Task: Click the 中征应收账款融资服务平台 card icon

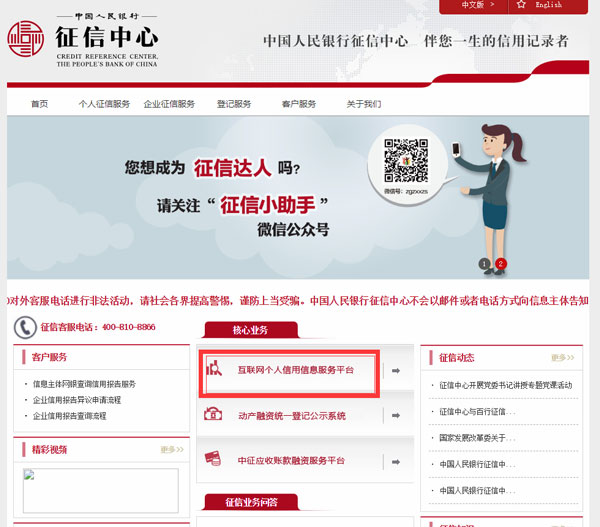Action: tap(212, 459)
